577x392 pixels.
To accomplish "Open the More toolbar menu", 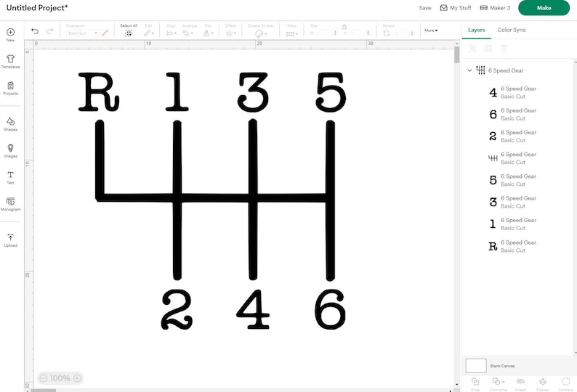I will [431, 30].
